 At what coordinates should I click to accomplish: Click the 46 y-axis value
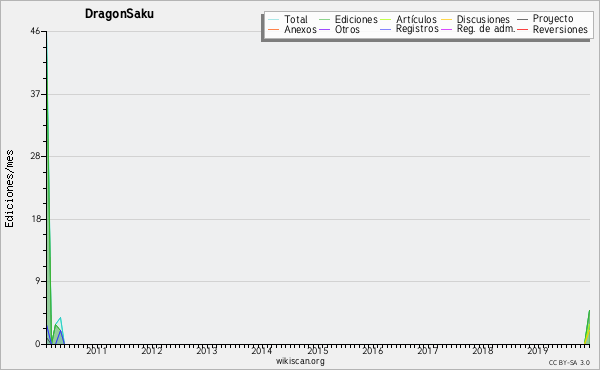35,31
